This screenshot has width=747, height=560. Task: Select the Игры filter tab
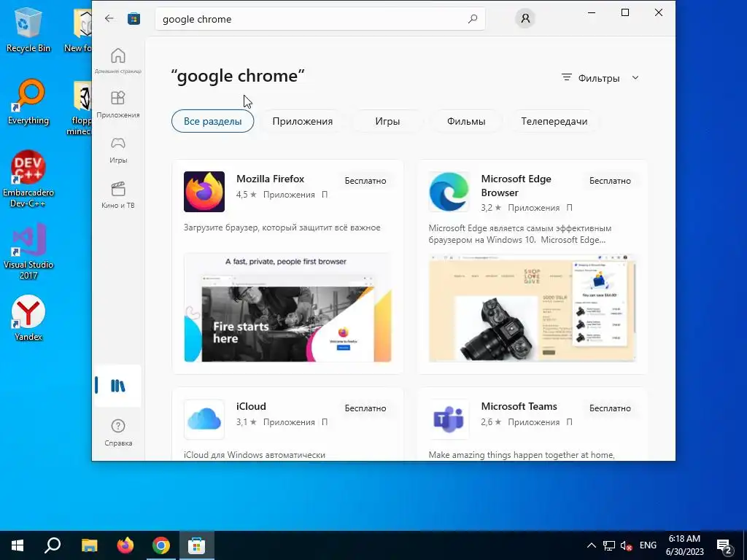[387, 121]
